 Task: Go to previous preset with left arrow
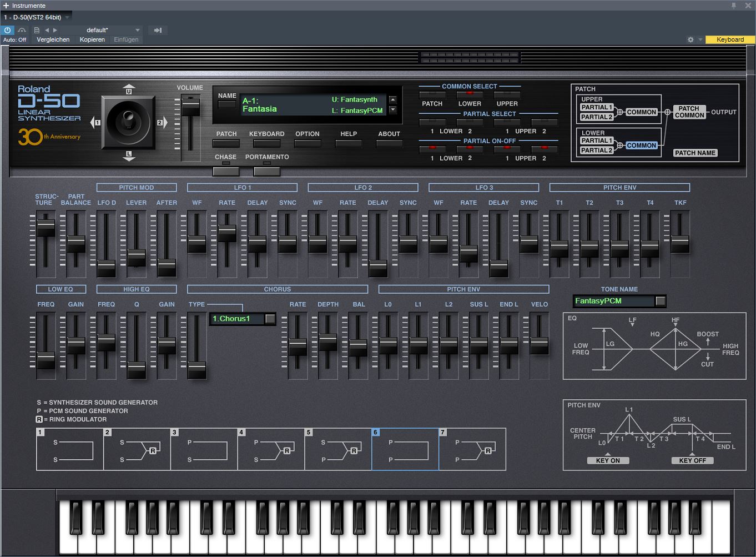pyautogui.click(x=47, y=30)
